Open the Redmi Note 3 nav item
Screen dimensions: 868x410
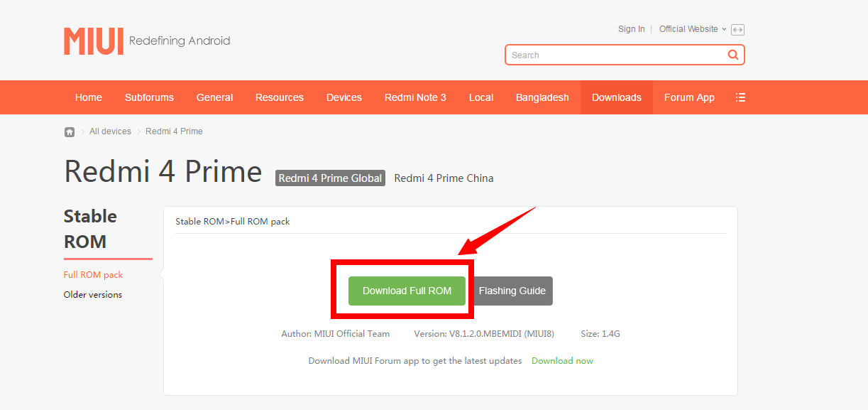415,97
